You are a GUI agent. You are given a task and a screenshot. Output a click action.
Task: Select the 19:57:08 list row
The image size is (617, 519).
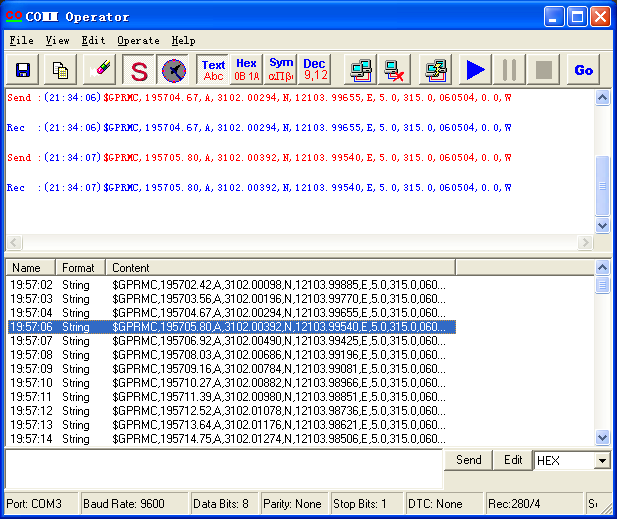[x=232, y=355]
